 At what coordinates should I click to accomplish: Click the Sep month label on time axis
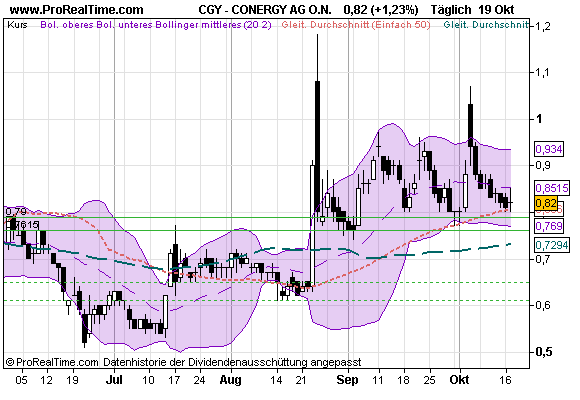347,380
